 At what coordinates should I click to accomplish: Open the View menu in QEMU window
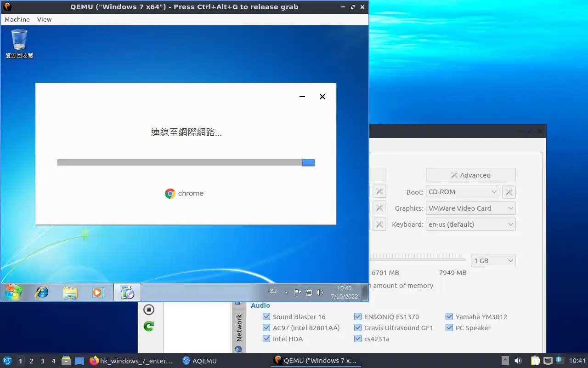coord(45,19)
